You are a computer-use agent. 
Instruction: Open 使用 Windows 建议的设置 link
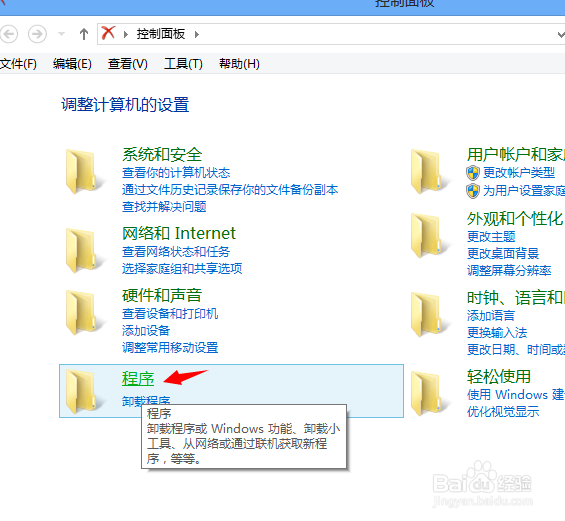(x=516, y=395)
